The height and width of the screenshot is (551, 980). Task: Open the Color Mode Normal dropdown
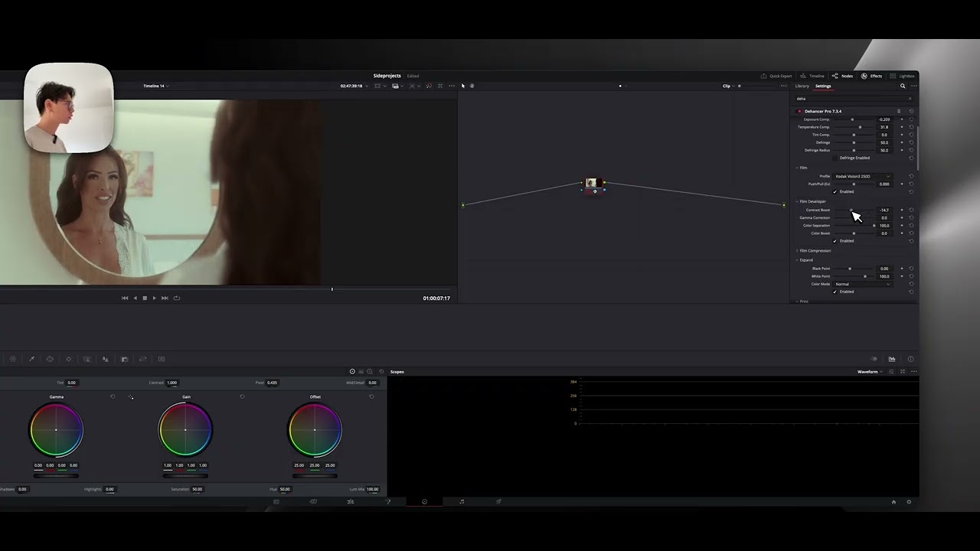click(x=863, y=284)
